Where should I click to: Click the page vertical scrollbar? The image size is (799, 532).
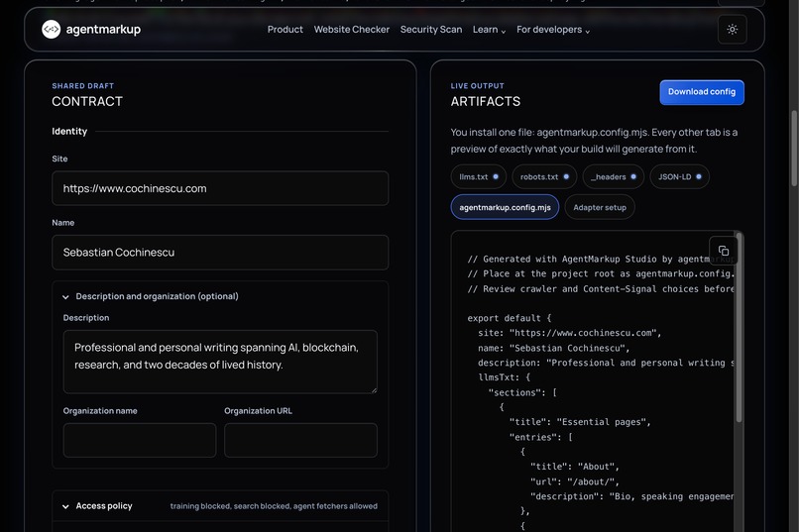tap(794, 148)
